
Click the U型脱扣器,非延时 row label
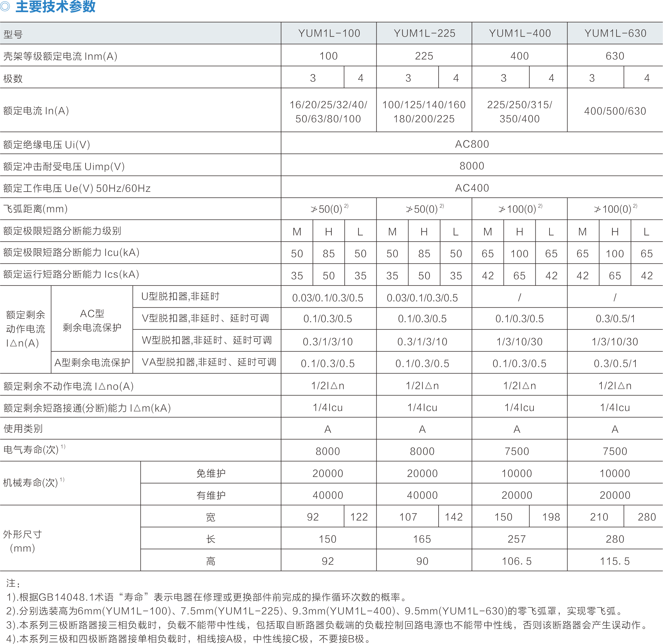180,297
